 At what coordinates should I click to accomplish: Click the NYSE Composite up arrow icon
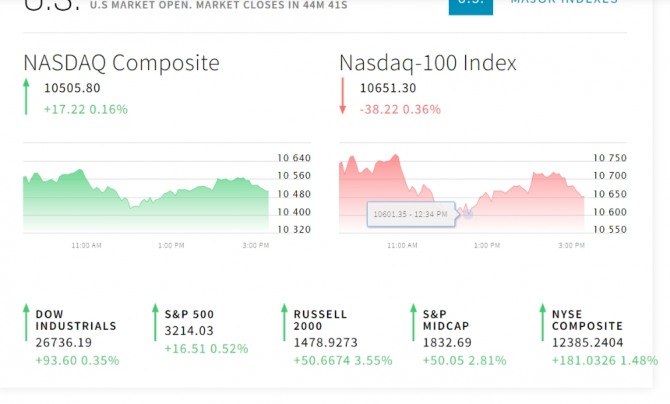coord(542,324)
